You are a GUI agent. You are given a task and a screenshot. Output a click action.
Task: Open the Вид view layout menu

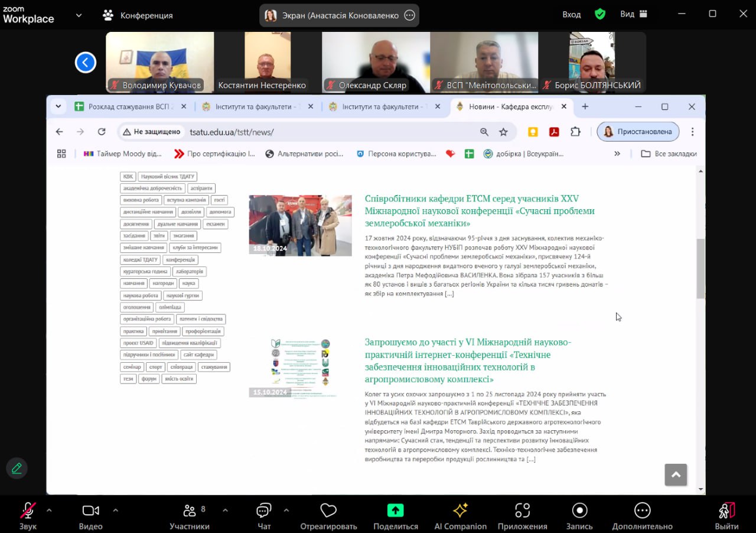634,14
